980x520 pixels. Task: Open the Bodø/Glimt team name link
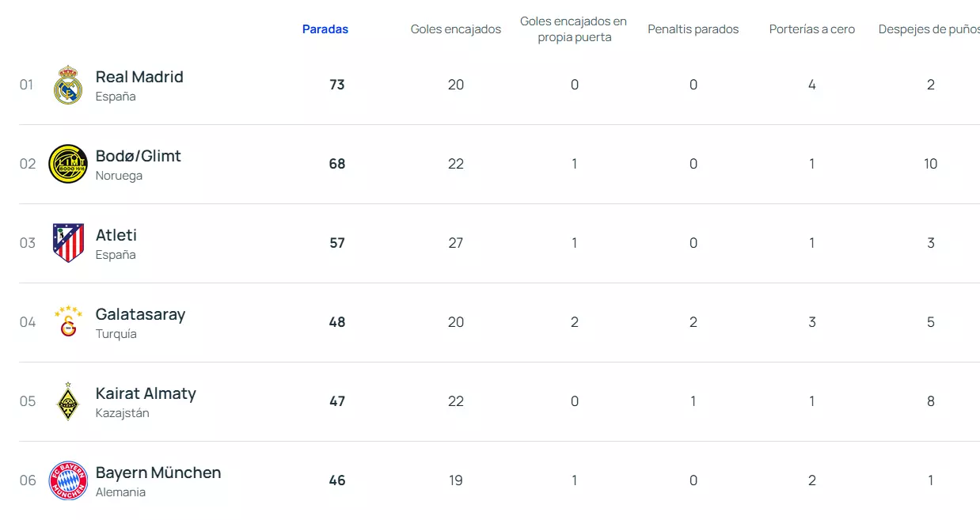pyautogui.click(x=139, y=156)
